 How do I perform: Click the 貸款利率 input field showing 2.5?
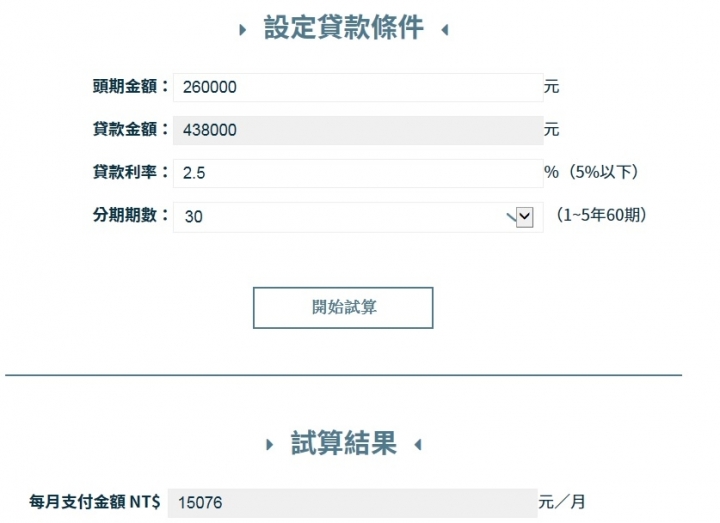358,173
